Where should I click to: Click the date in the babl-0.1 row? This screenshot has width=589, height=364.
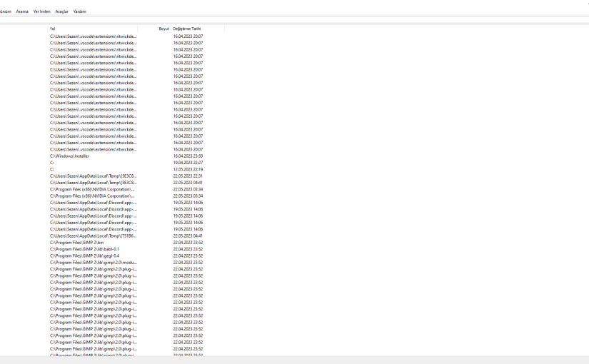coord(188,249)
